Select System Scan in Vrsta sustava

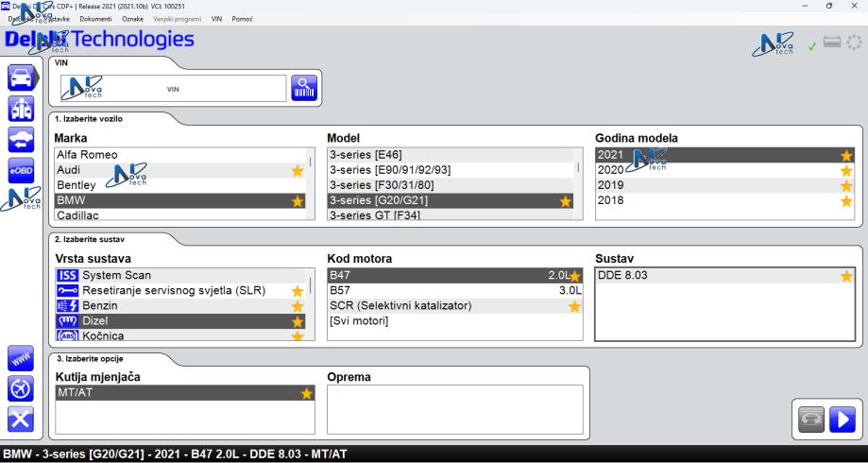pos(180,275)
